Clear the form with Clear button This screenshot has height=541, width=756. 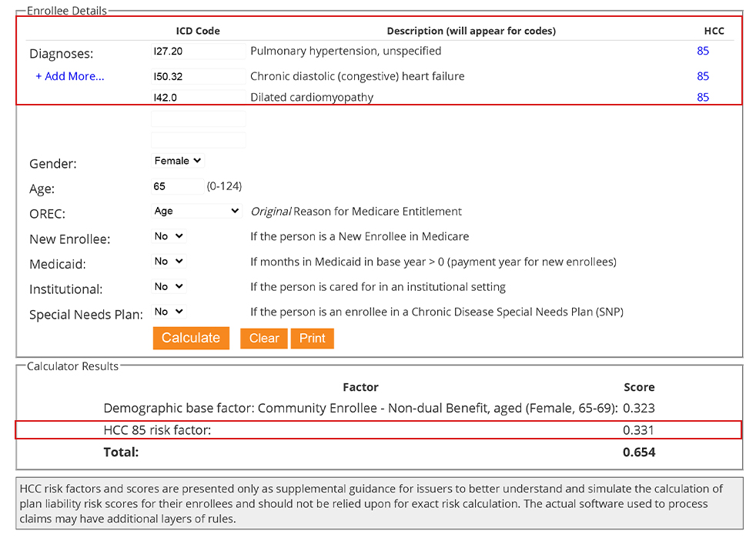264,338
